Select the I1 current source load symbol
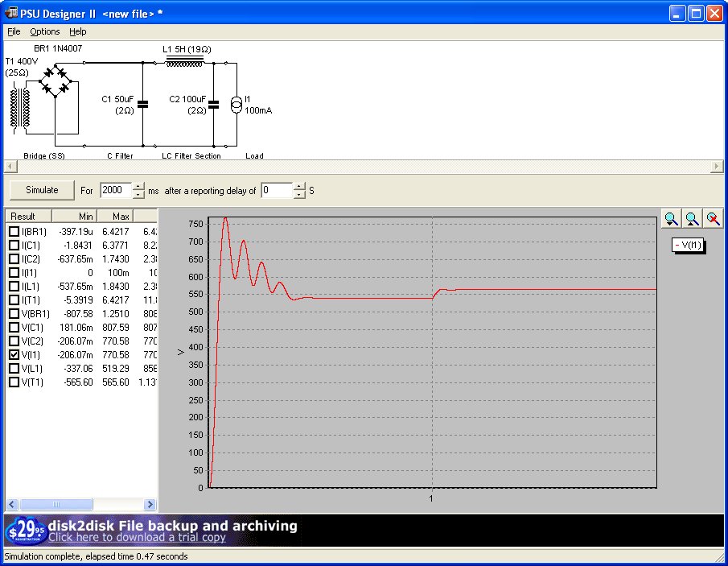Viewport: 728px width, 566px height. point(236,105)
